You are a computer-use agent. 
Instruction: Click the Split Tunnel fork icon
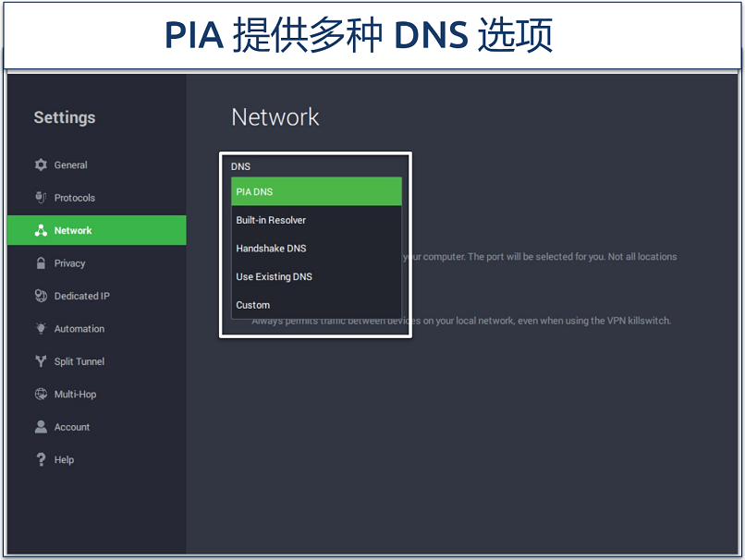point(41,361)
